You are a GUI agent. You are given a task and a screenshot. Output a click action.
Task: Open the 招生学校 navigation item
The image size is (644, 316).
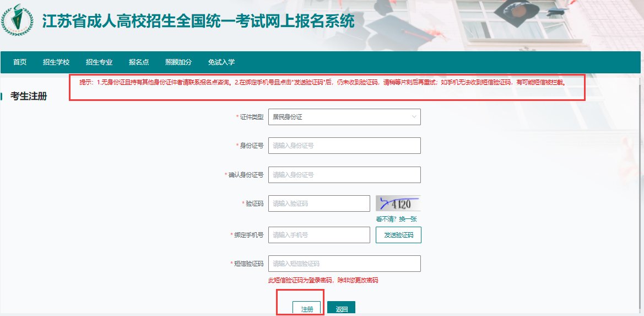pos(56,62)
